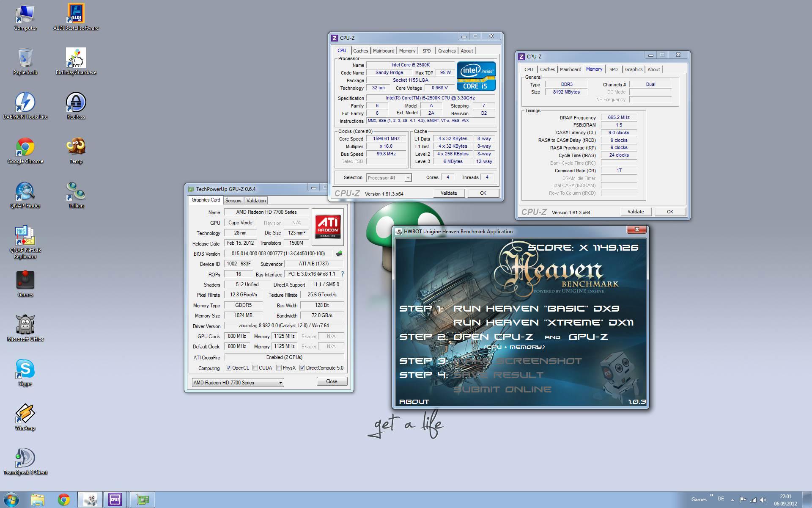Run Heaven "Basic" DX9 benchmark
The image size is (812, 508).
pyautogui.click(x=536, y=309)
